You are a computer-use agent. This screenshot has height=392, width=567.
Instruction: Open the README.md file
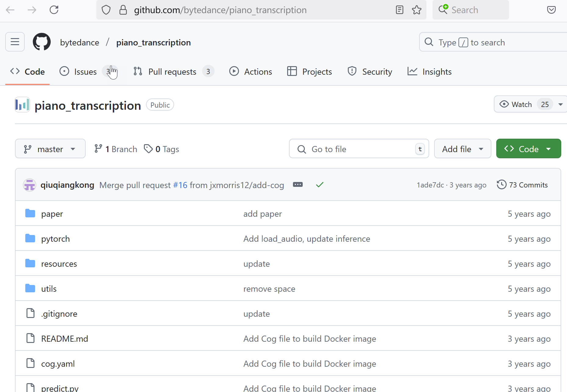(x=65, y=339)
